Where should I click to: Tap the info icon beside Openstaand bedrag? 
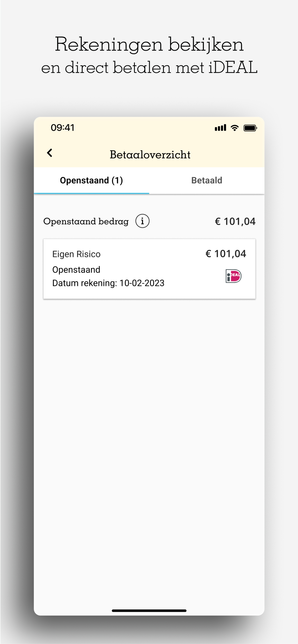point(142,221)
